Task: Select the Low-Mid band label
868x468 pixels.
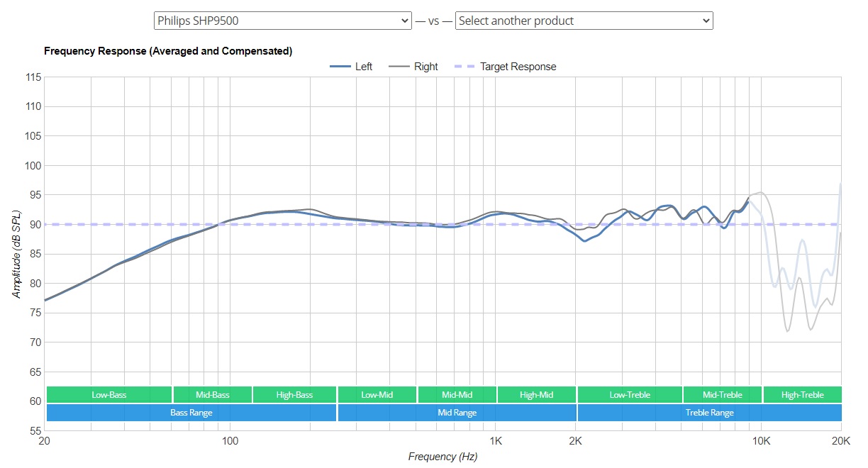Action: pos(377,395)
